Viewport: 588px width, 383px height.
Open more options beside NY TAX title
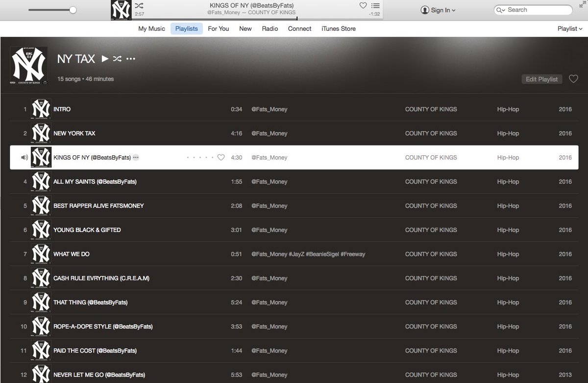130,59
